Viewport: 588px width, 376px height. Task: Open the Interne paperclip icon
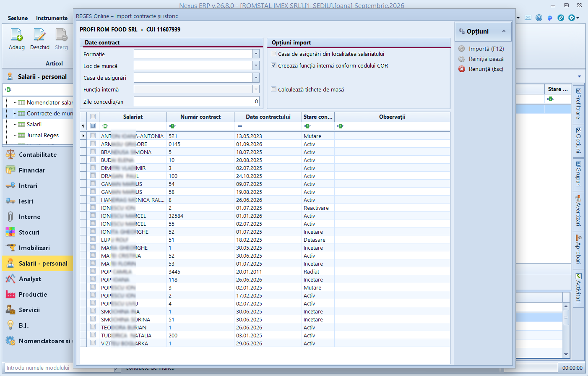pyautogui.click(x=10, y=217)
